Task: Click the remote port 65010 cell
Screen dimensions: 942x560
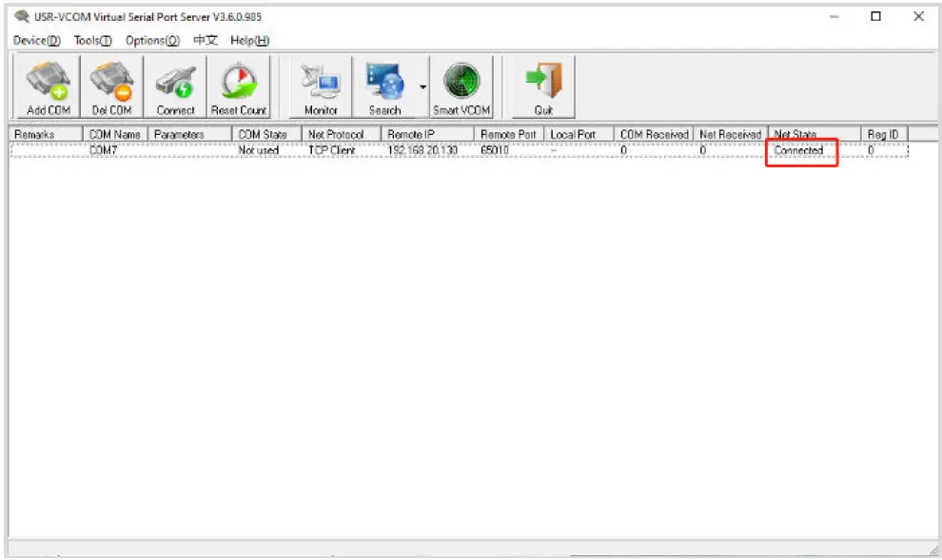Action: tap(495, 150)
